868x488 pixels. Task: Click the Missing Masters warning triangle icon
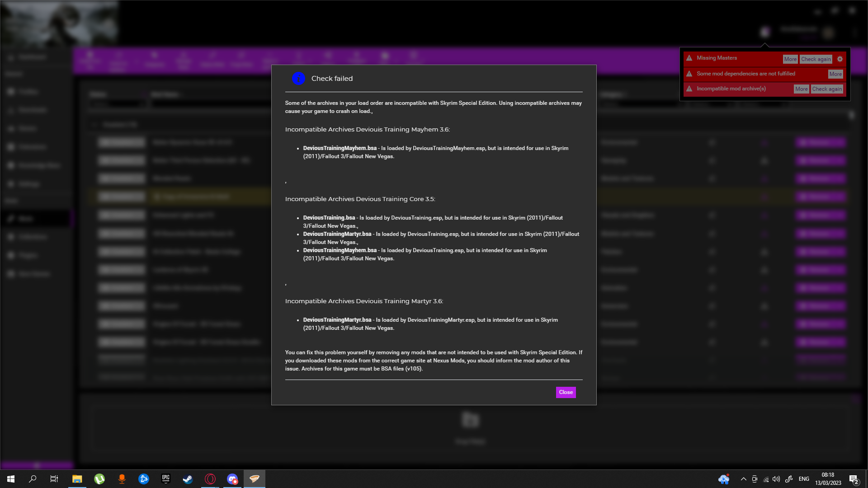(x=689, y=58)
